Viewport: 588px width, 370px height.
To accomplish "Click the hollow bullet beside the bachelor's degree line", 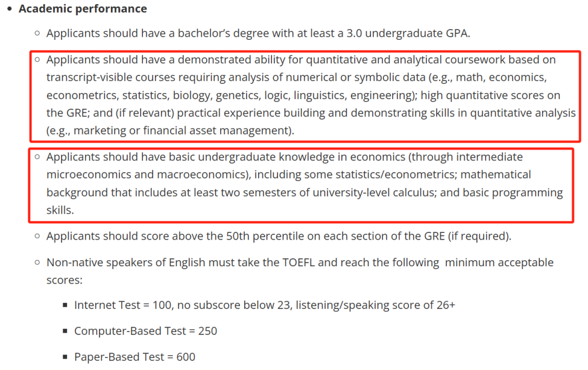I will pyautogui.click(x=37, y=33).
